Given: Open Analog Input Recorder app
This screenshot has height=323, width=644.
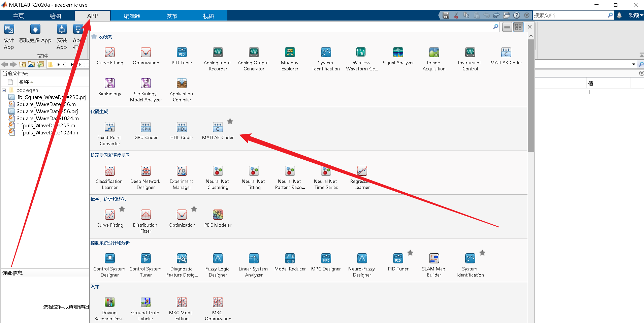Looking at the screenshot, I should [218, 59].
